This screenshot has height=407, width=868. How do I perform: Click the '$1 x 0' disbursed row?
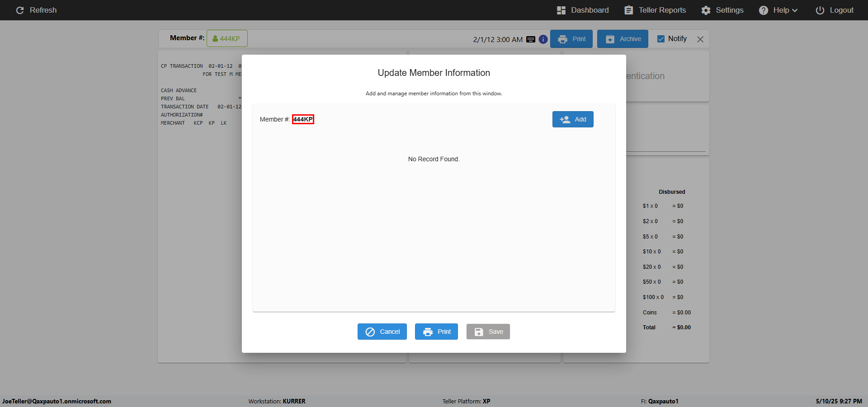coord(663,206)
